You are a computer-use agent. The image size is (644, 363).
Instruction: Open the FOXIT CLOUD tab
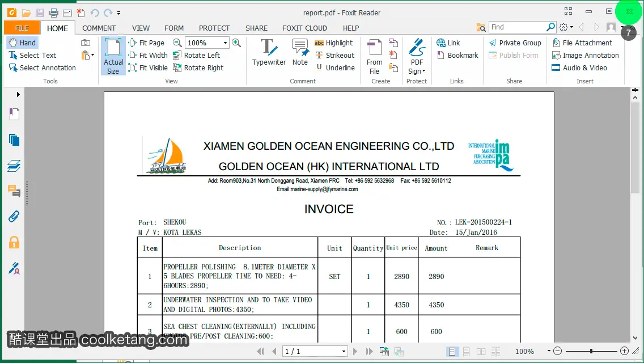(x=304, y=28)
